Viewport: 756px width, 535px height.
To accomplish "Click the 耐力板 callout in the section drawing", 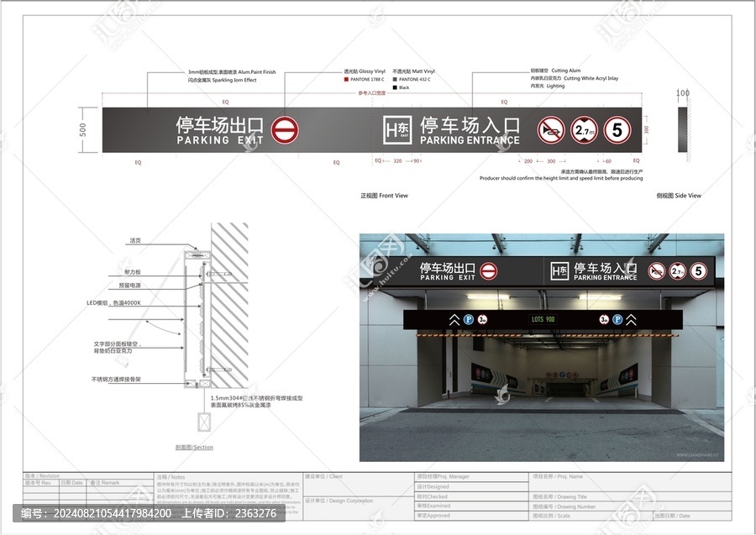I will coord(133,272).
